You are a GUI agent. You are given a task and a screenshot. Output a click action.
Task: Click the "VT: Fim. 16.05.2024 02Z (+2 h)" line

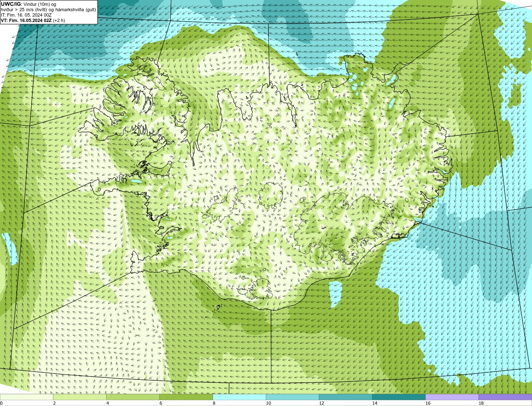(x=33, y=20)
